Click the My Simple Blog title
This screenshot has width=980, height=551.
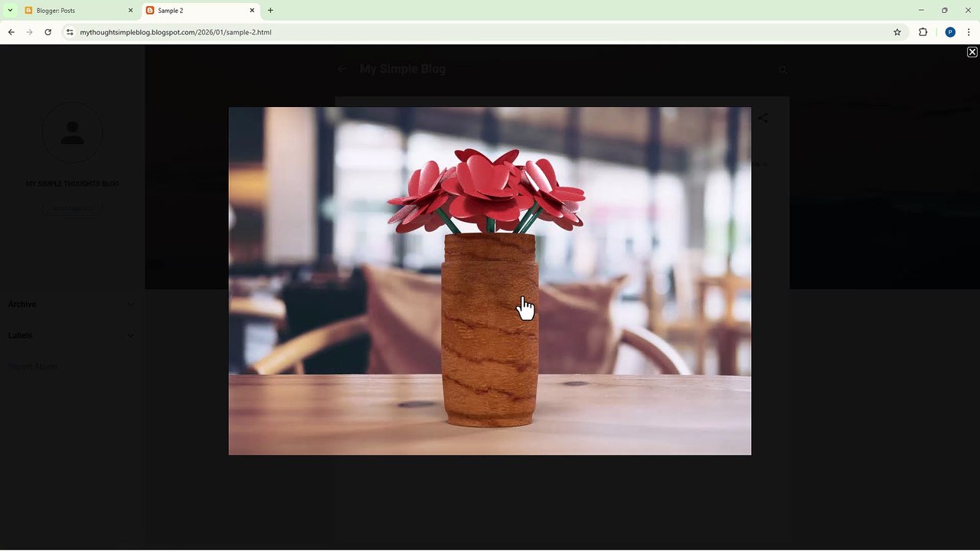(403, 69)
